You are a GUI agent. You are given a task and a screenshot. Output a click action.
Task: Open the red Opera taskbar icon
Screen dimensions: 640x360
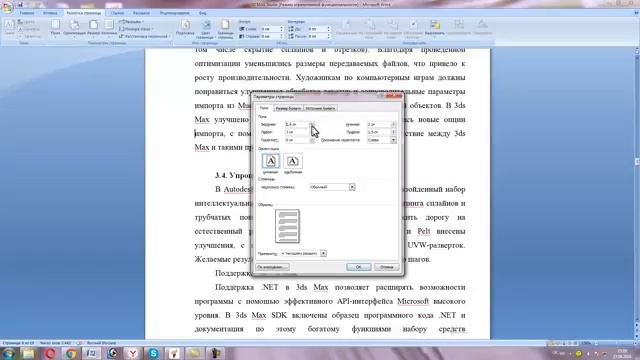pyautogui.click(x=50, y=353)
